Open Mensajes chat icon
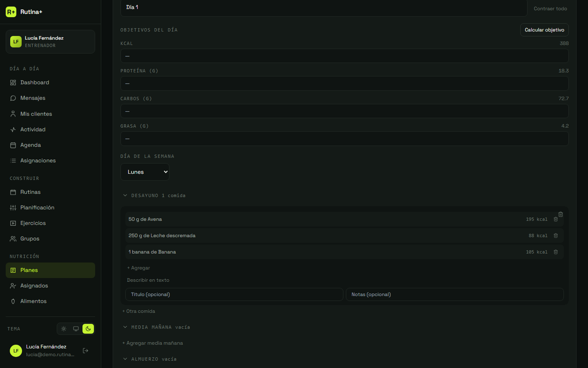The image size is (588, 368). click(13, 98)
